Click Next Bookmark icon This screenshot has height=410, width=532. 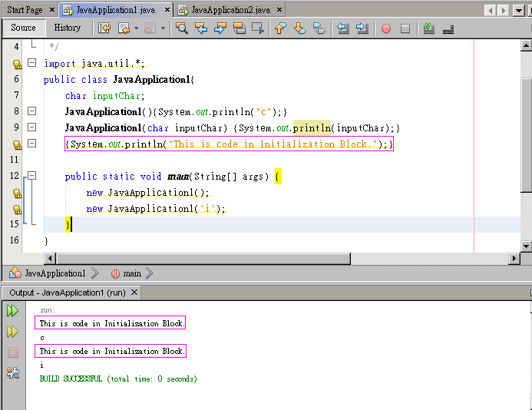tap(299, 28)
